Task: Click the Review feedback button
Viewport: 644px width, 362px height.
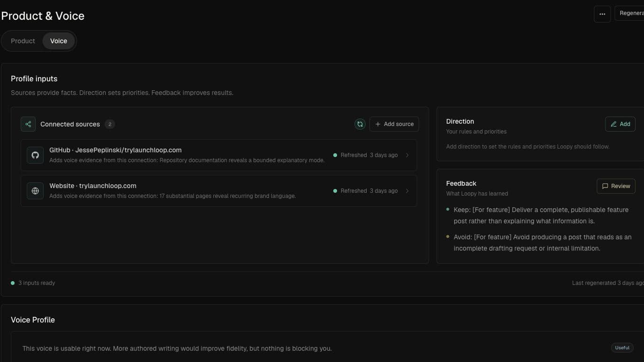Action: click(x=616, y=186)
